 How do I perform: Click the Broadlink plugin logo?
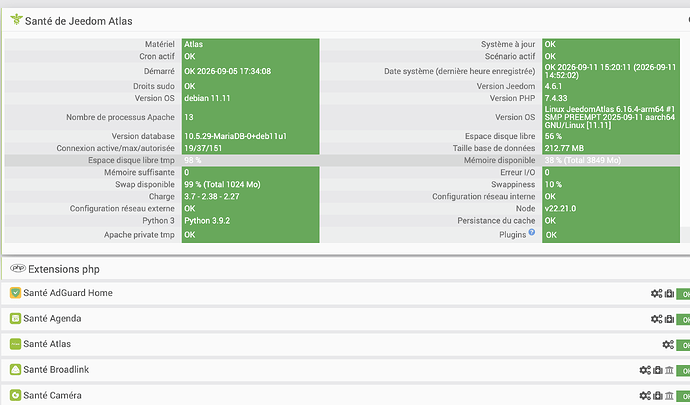(15, 369)
